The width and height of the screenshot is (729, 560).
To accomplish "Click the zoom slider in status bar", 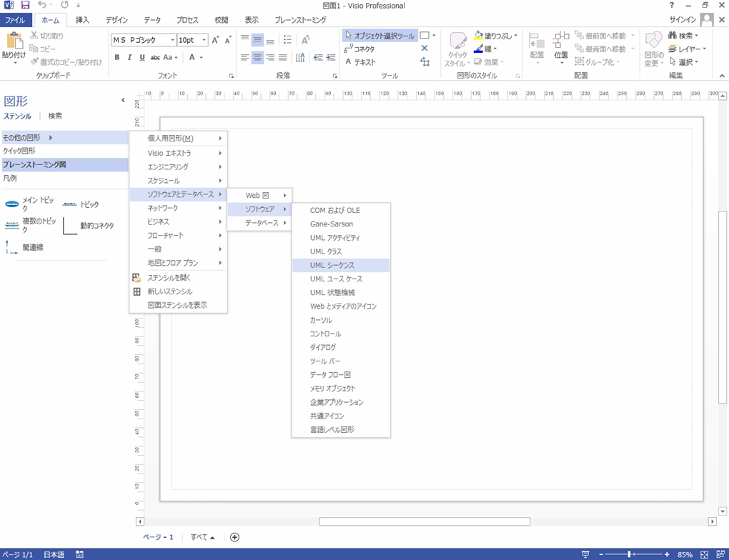I will click(630, 554).
